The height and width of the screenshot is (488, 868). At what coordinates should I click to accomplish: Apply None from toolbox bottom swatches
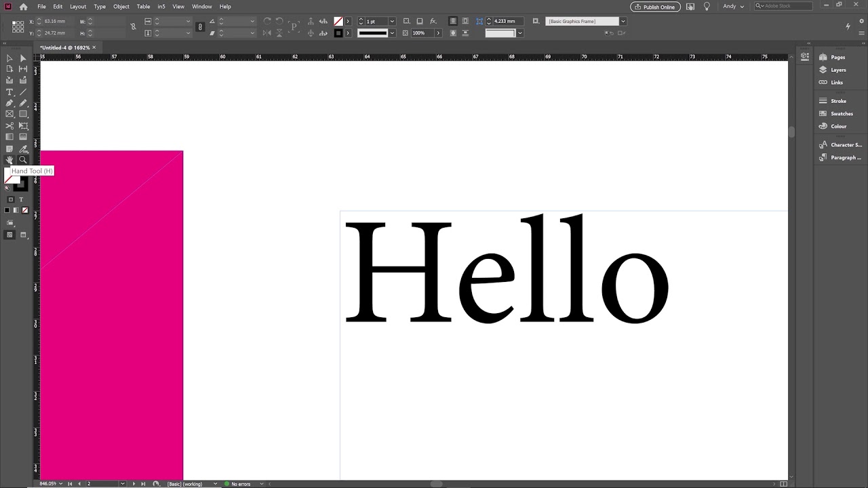tap(25, 210)
